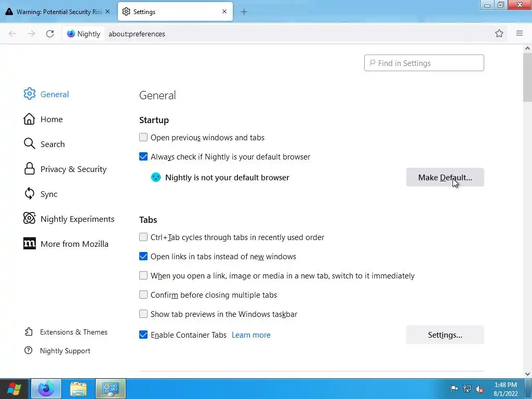Reload the current page
This screenshot has width=532, height=399.
click(x=50, y=34)
